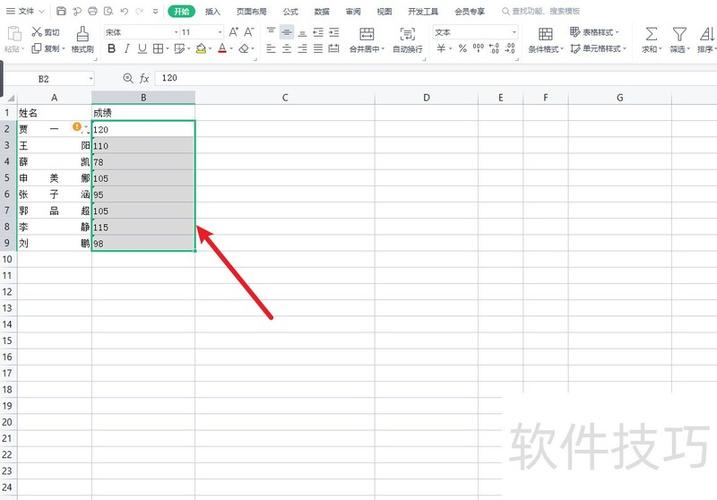Screen dimensions: 717x500
Task: Increase font size with the A+ icon
Action: (x=233, y=32)
